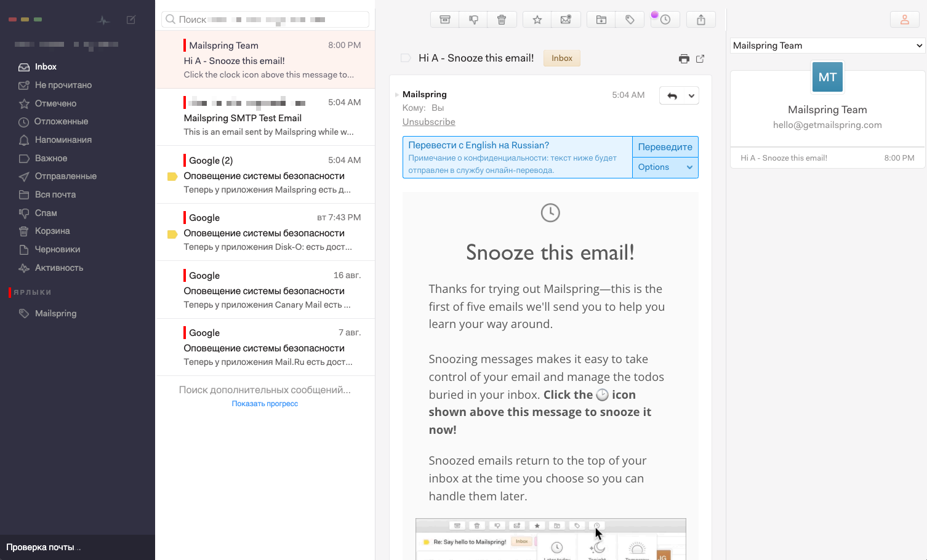Move message to a folder
Image resolution: width=927 pixels, height=560 pixels.
pos(601,20)
